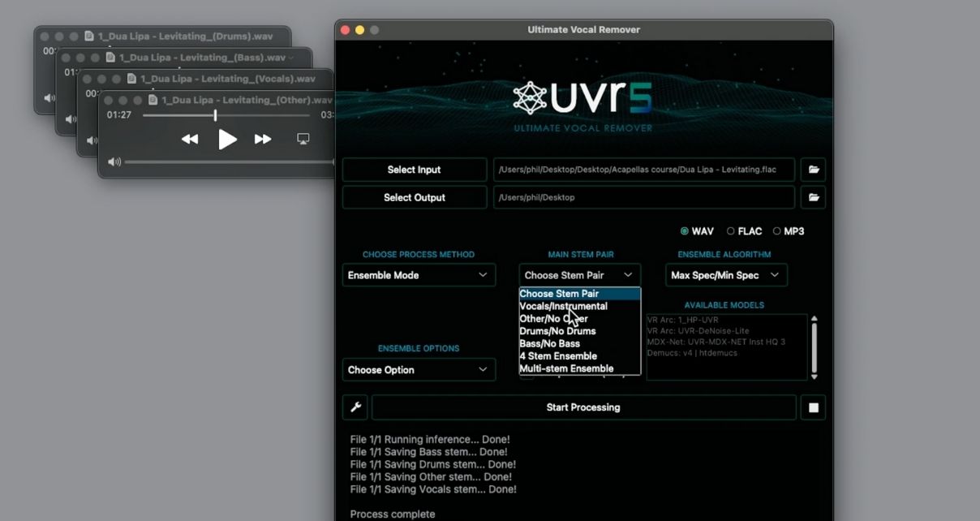Fast forward the audio in the player
980x521 pixels.
(x=263, y=140)
